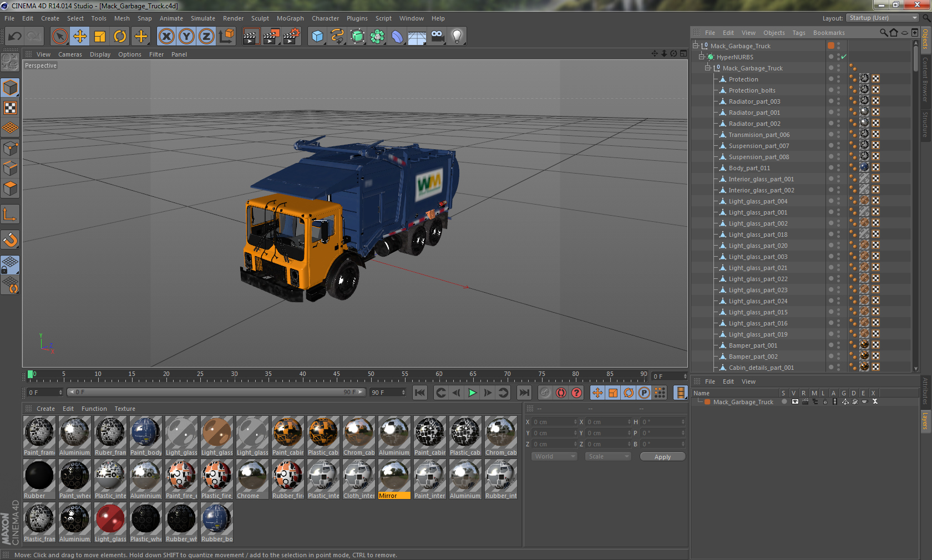
Task: Open the viewport Cameras menu
Action: click(70, 54)
